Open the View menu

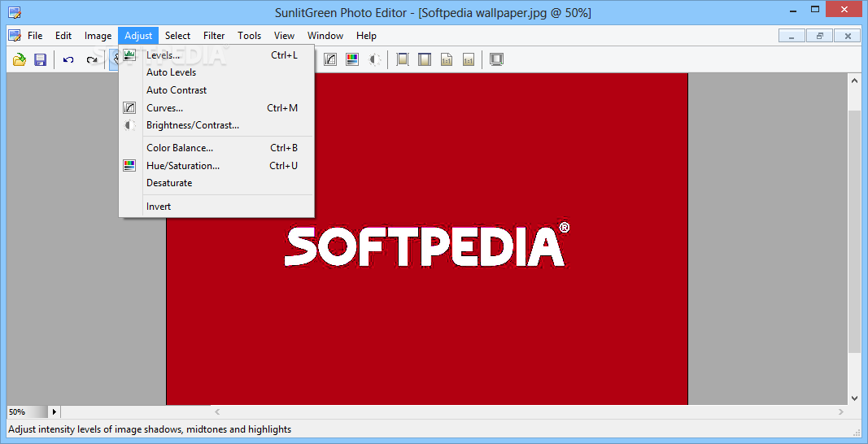click(x=284, y=36)
